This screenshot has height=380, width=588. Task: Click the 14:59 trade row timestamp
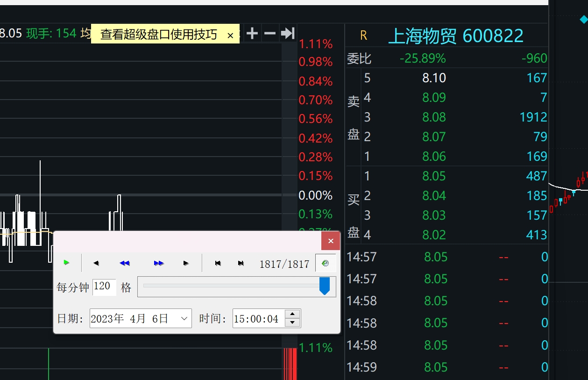[x=361, y=367]
